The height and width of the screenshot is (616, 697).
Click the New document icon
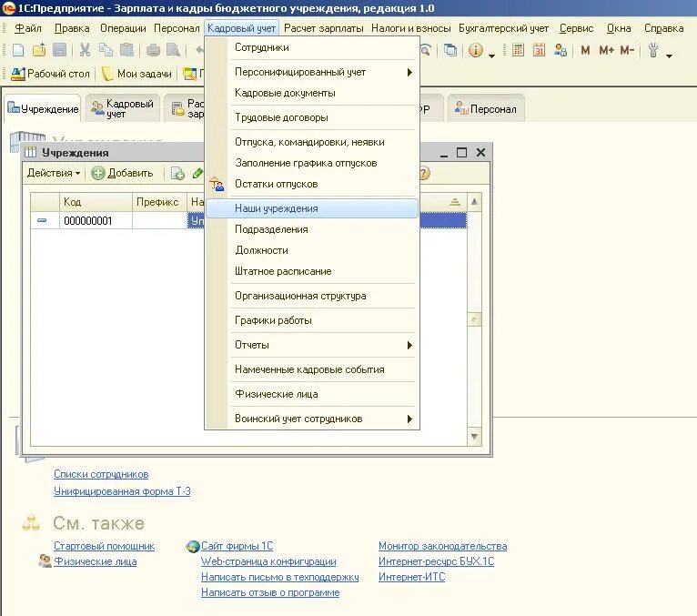(x=18, y=50)
